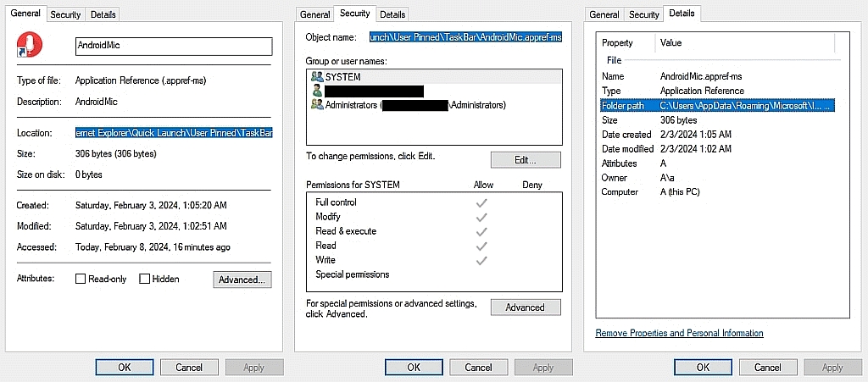Select the Name row AndroidMic.appref-ms
This screenshot has width=868, height=382.
pyautogui.click(x=717, y=76)
